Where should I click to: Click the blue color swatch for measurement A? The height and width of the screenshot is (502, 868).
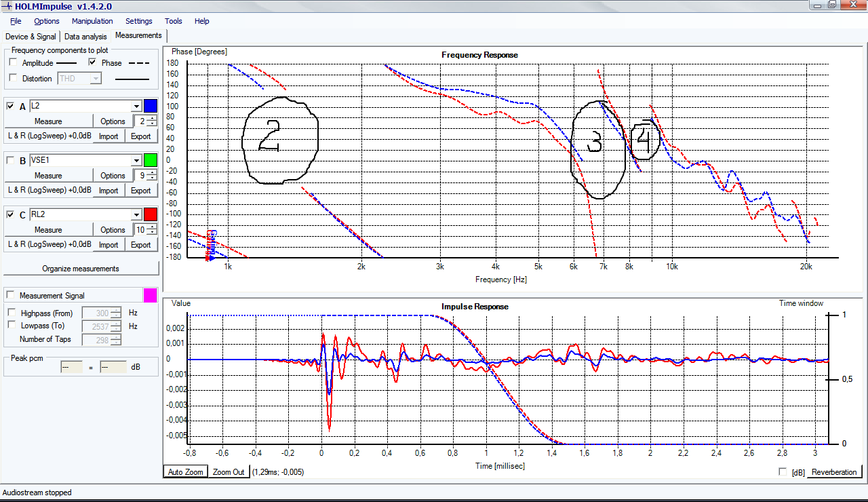pos(151,106)
